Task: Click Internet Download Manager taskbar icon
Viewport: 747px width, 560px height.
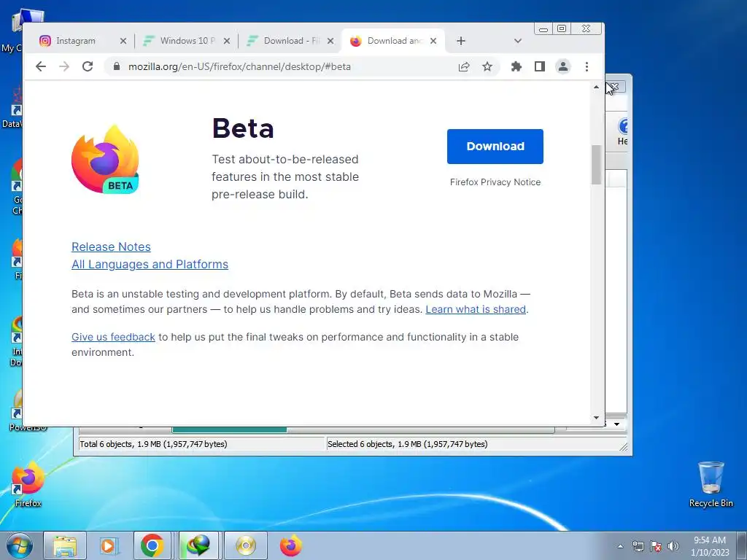Action: pos(198,545)
